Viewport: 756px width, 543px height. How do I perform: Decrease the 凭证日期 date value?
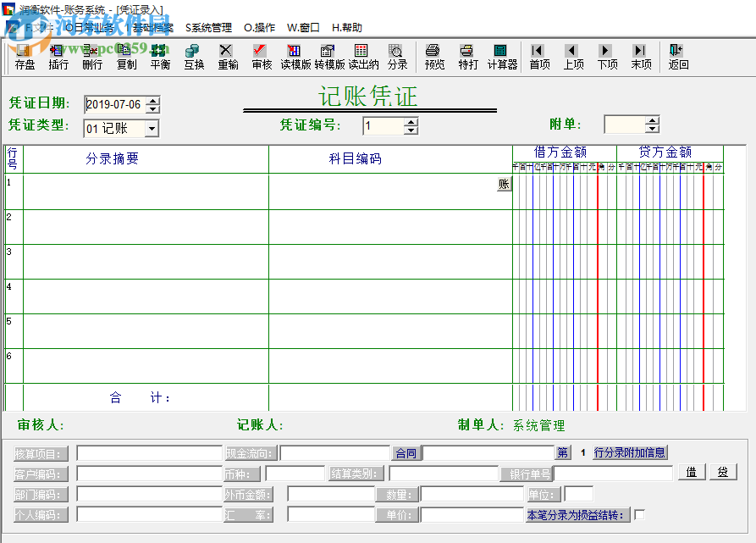click(x=153, y=108)
